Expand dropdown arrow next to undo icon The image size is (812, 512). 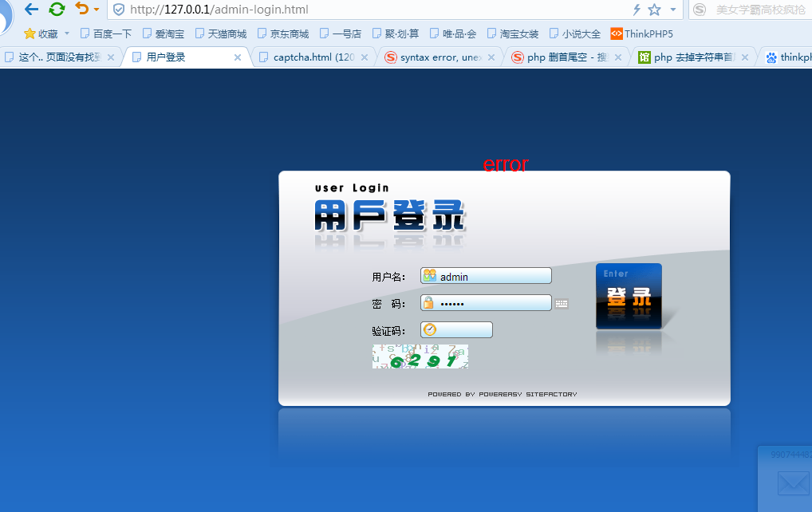[x=97, y=10]
